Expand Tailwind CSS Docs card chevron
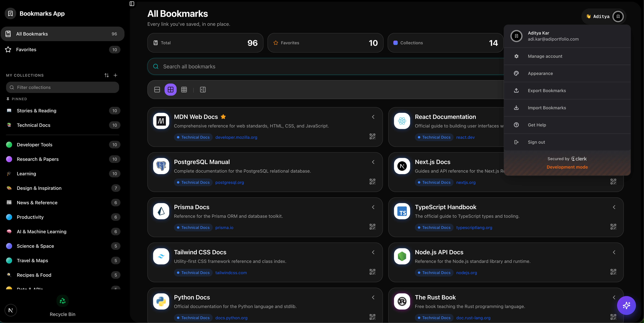644x323 pixels. click(373, 252)
